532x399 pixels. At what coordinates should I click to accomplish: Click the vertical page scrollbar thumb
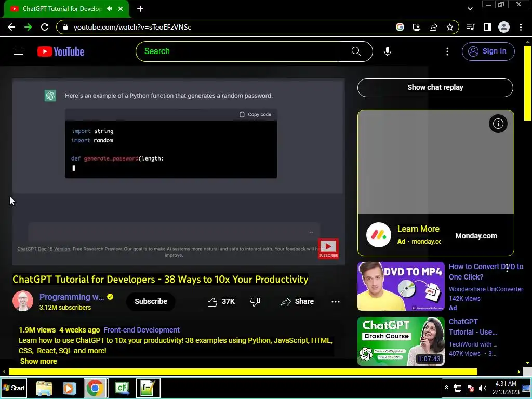(528, 83)
